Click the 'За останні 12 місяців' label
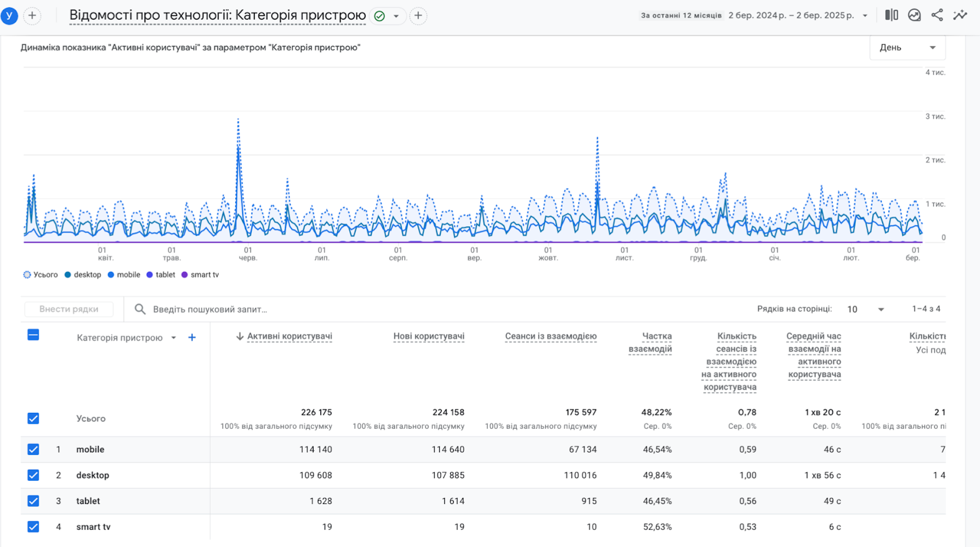This screenshot has width=980, height=547. tap(681, 16)
